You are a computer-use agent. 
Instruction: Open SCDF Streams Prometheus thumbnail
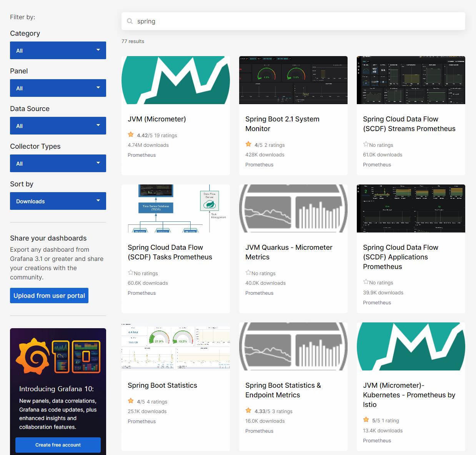coord(411,80)
